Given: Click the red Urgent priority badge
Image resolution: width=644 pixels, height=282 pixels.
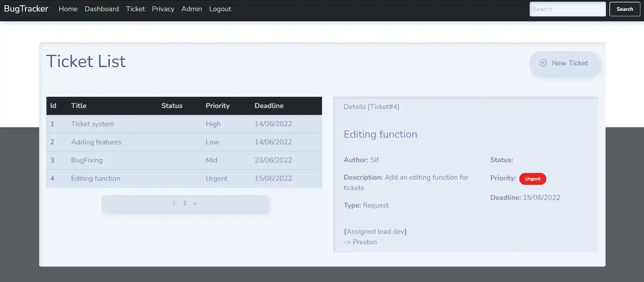Looking at the screenshot, I should coord(532,179).
